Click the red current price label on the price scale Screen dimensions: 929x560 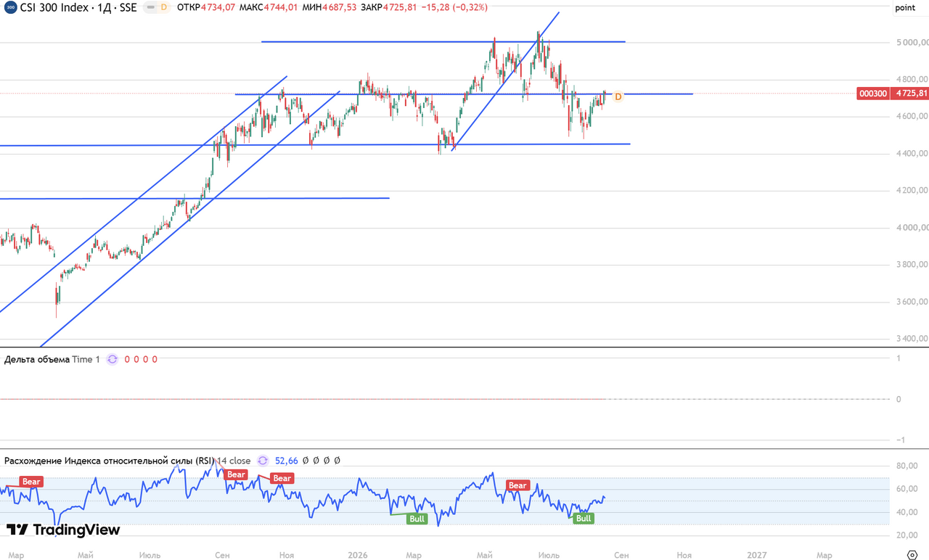click(x=911, y=94)
